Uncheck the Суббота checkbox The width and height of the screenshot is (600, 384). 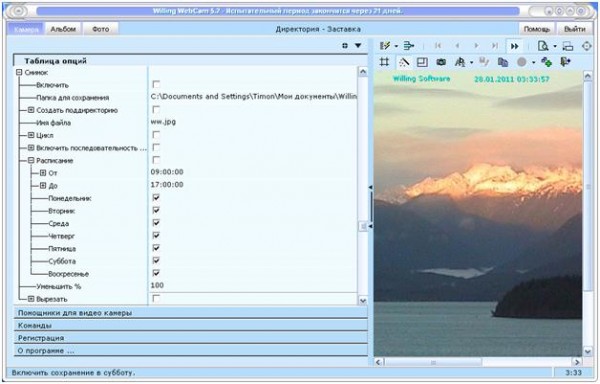(x=156, y=261)
